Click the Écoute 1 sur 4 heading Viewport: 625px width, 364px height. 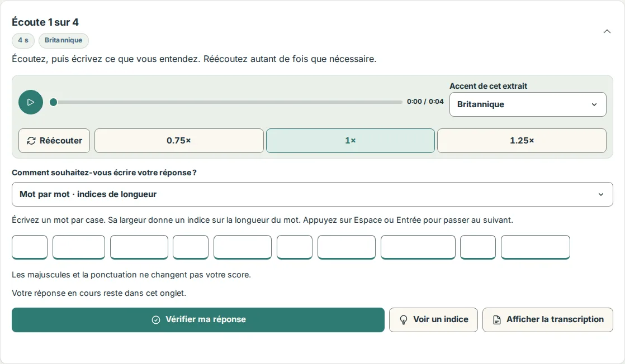click(x=45, y=22)
